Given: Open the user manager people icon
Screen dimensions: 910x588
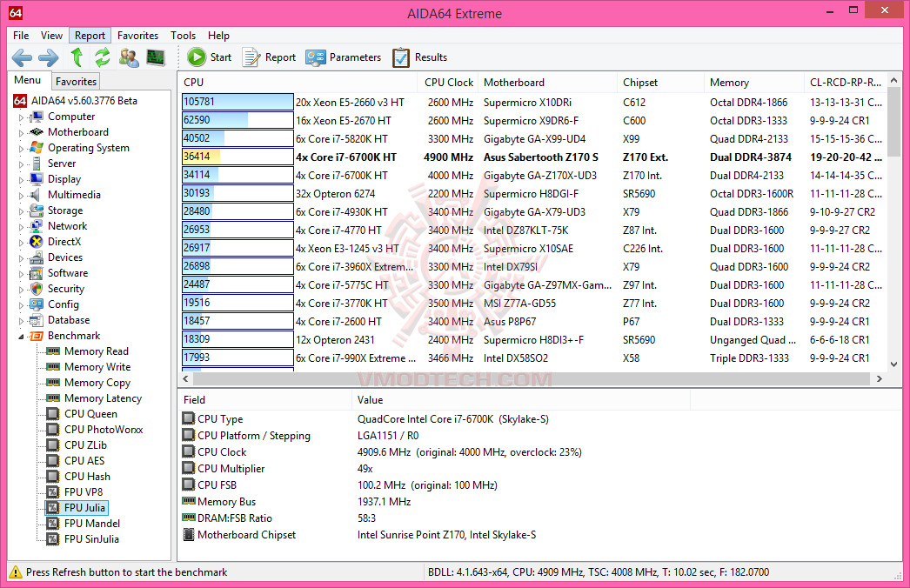Looking at the screenshot, I should [x=129, y=57].
